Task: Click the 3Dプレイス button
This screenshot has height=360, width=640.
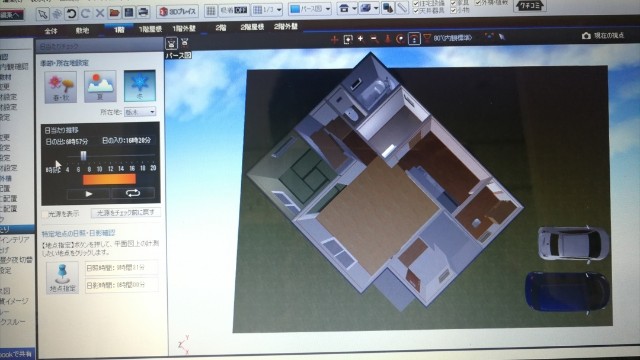Action: coord(178,11)
